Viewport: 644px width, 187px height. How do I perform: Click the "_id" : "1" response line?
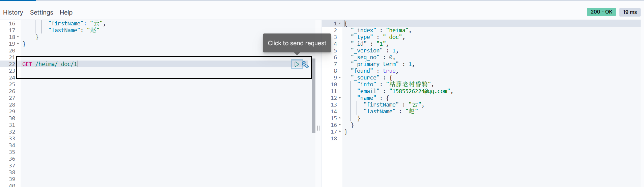(369, 44)
